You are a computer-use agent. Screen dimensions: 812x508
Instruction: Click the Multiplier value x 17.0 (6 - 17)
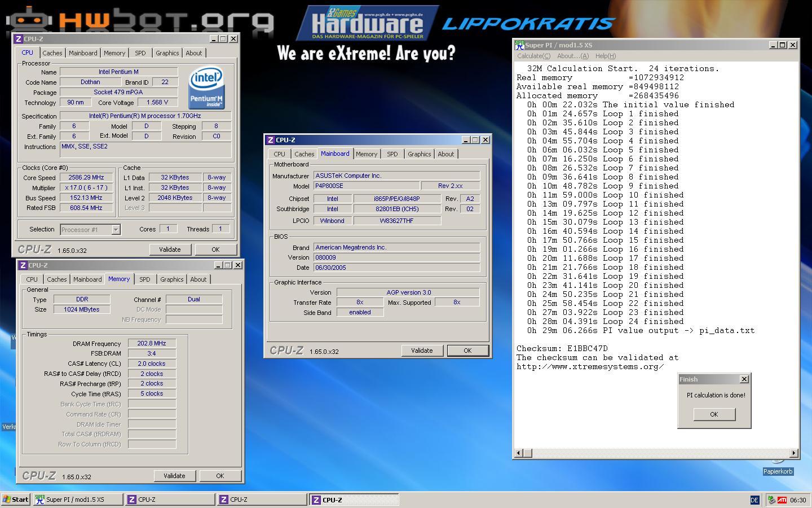(87, 187)
